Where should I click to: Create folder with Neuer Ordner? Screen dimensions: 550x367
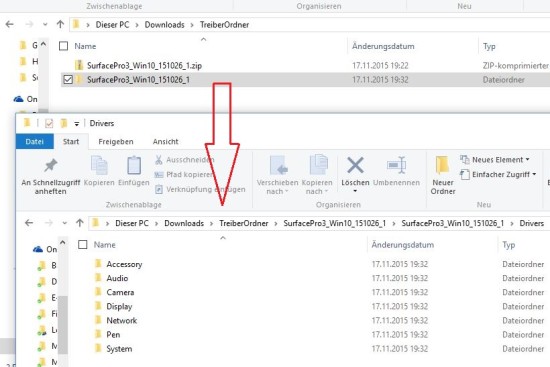click(443, 175)
